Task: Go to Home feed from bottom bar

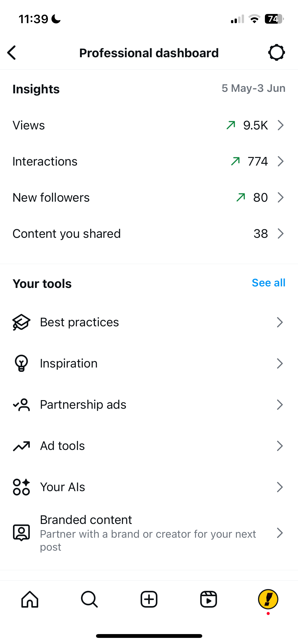Action: coord(30,599)
